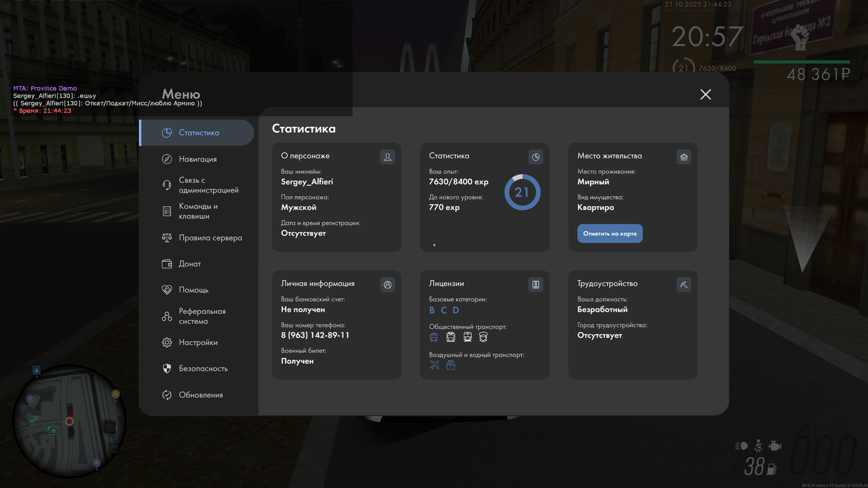Select the boat icon in the Лицензии card

pos(451,364)
